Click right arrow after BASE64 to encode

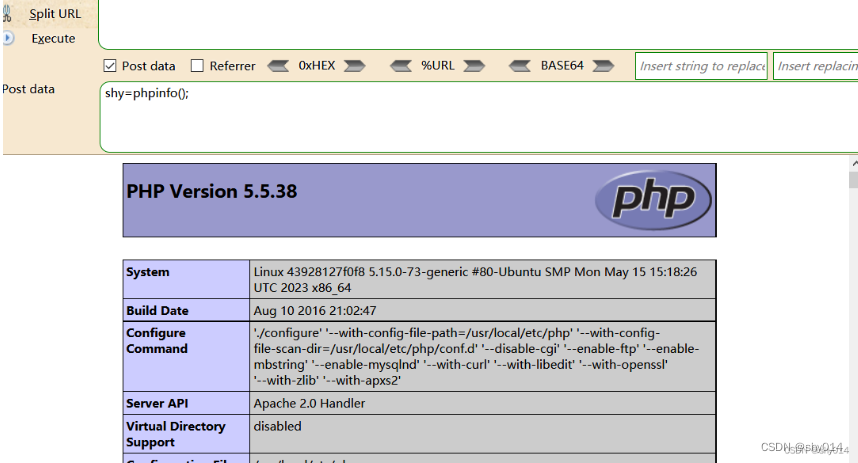(603, 66)
